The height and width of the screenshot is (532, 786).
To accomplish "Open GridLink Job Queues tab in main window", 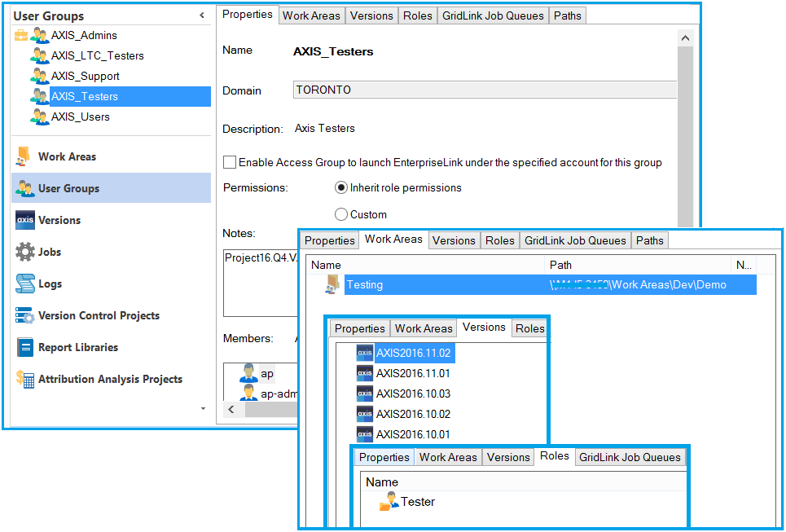I will tap(494, 15).
